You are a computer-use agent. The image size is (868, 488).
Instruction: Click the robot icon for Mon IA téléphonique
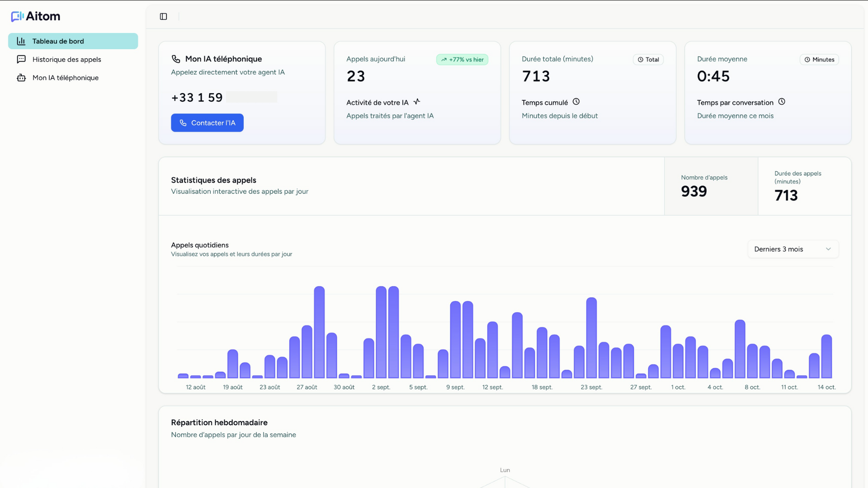click(x=21, y=78)
